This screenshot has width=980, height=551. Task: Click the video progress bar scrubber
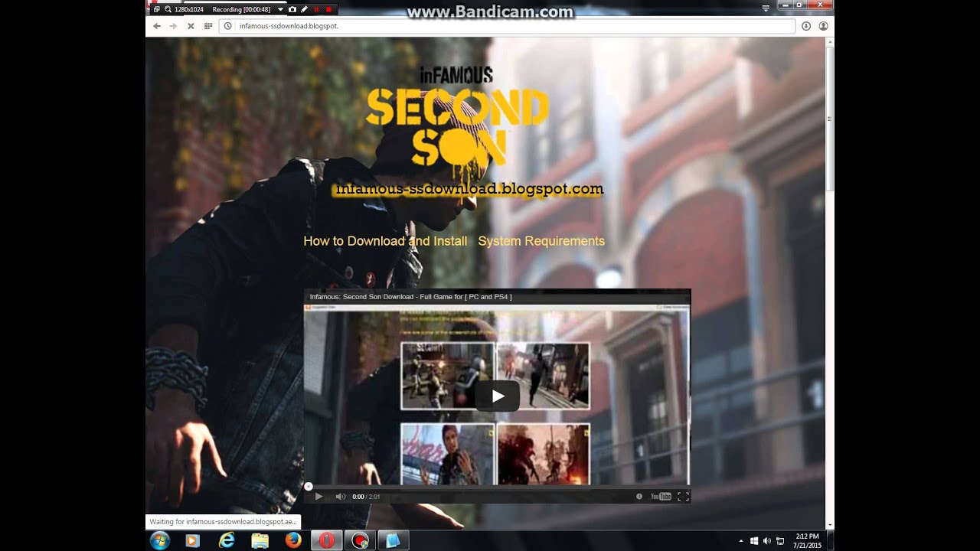pos(309,486)
